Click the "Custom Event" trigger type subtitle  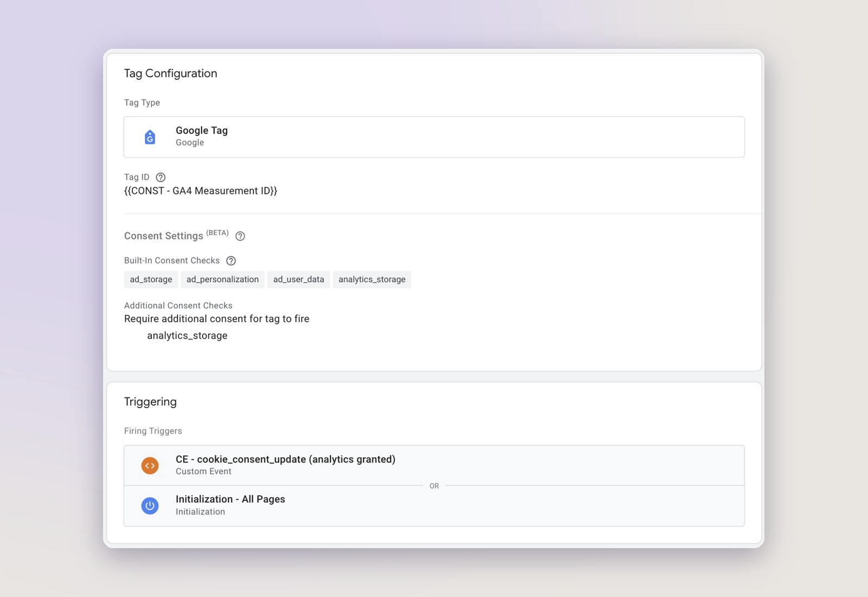point(203,472)
